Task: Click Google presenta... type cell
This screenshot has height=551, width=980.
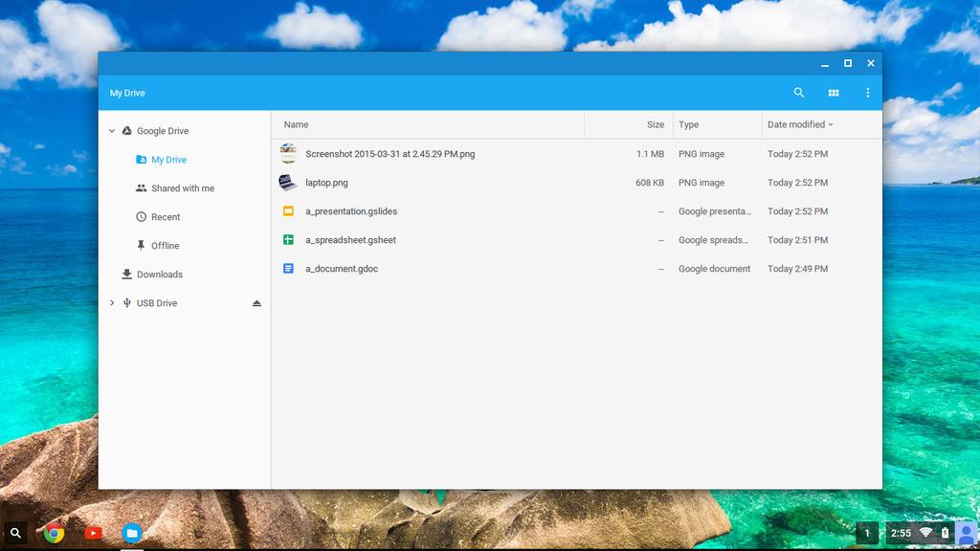Action: 714,211
